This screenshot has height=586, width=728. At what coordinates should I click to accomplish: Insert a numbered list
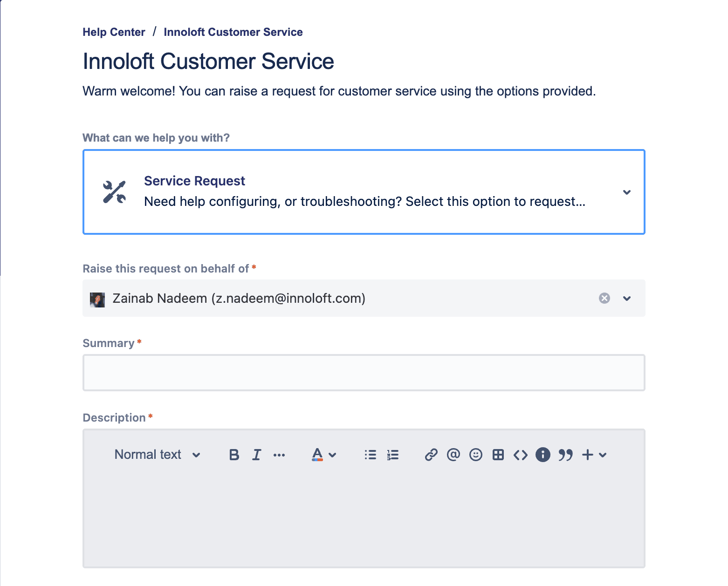click(x=393, y=455)
